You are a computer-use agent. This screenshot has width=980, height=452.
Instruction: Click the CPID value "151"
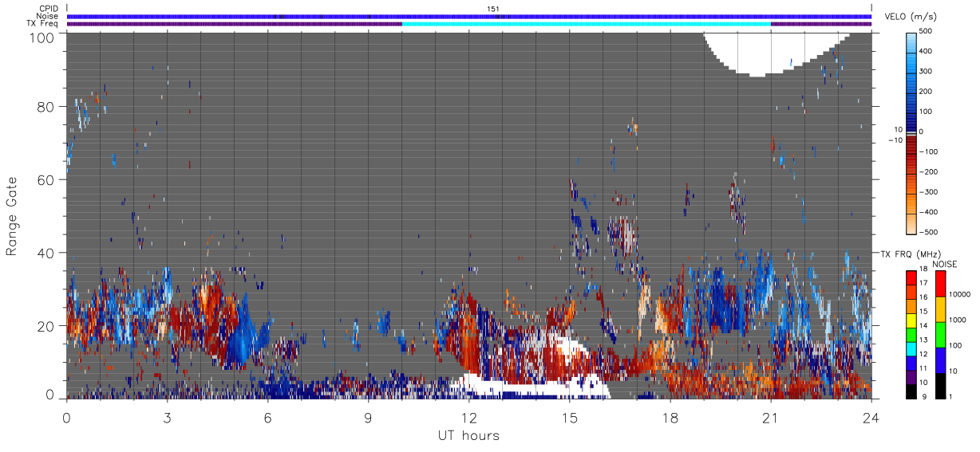(x=493, y=9)
